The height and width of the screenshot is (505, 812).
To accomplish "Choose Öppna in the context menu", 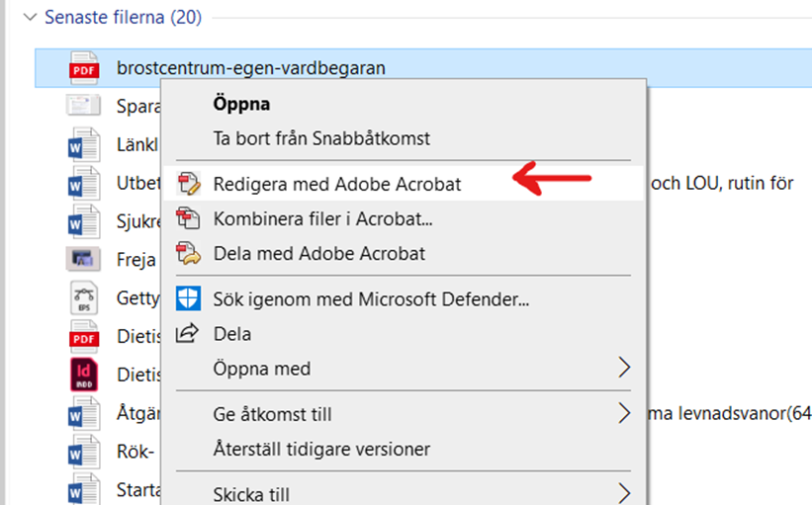I will tap(241, 104).
